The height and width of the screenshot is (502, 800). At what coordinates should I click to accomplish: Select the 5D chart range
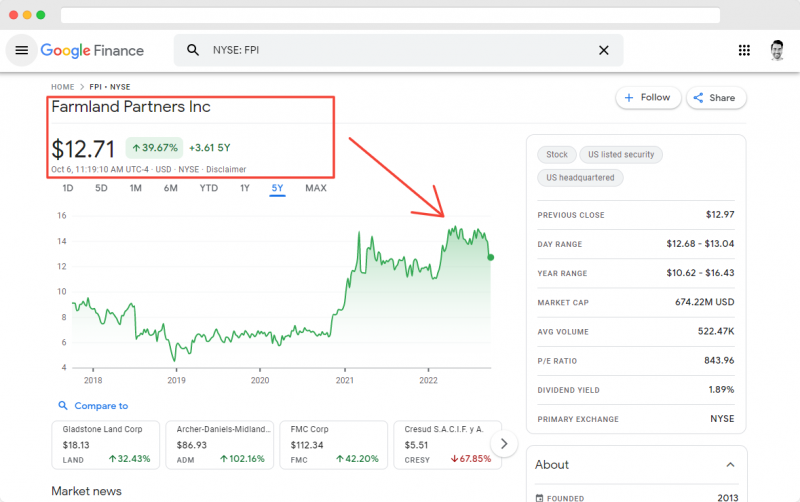click(x=101, y=188)
